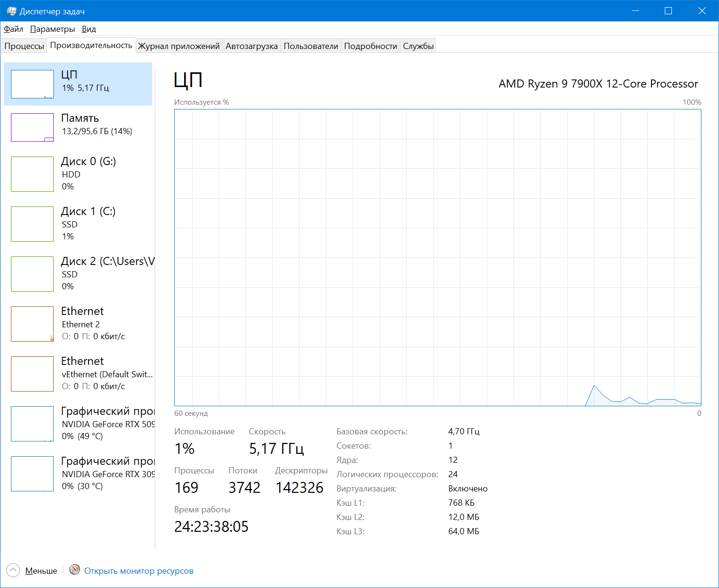The width and height of the screenshot is (719, 588).
Task: Click the Кэш L1 value 768 КБ
Action: pyautogui.click(x=461, y=503)
